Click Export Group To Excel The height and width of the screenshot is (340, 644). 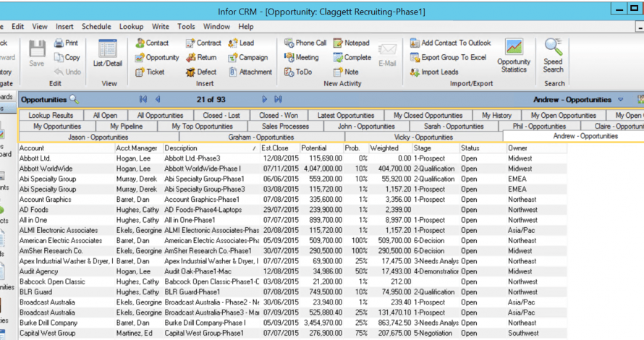tap(448, 57)
